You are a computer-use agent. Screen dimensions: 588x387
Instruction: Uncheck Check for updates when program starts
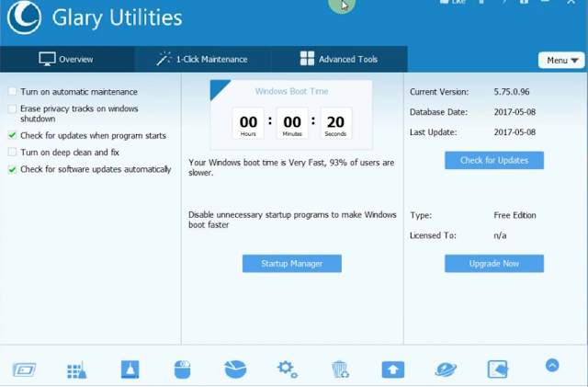[12, 135]
